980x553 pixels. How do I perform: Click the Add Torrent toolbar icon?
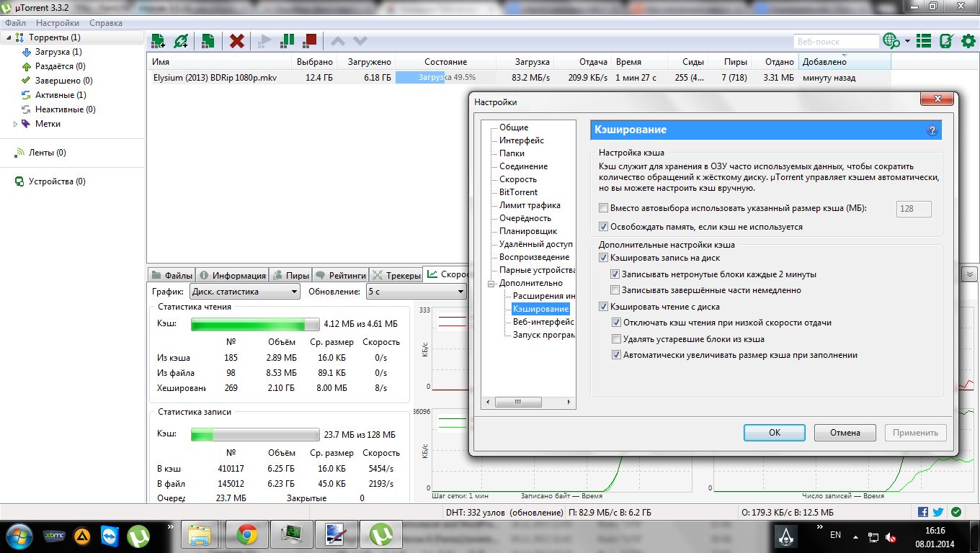158,41
